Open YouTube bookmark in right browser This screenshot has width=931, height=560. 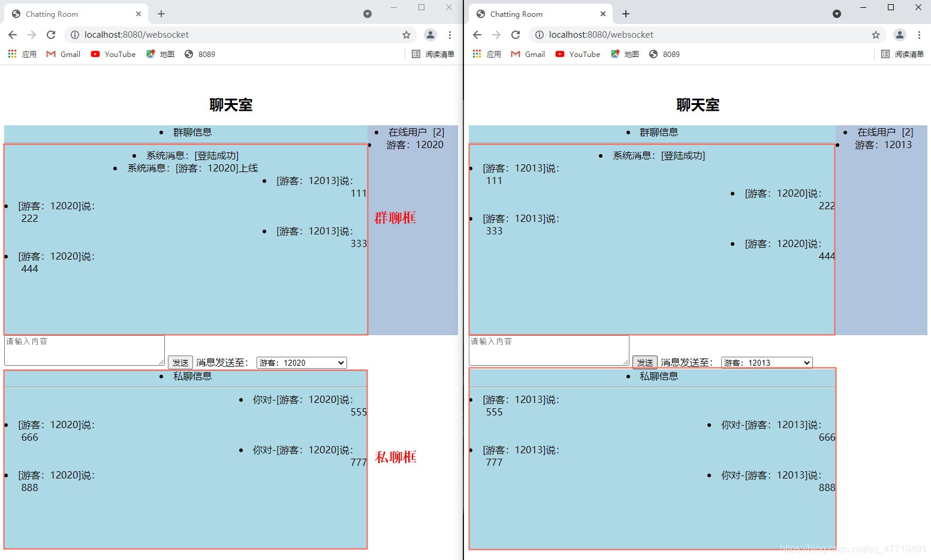click(578, 54)
